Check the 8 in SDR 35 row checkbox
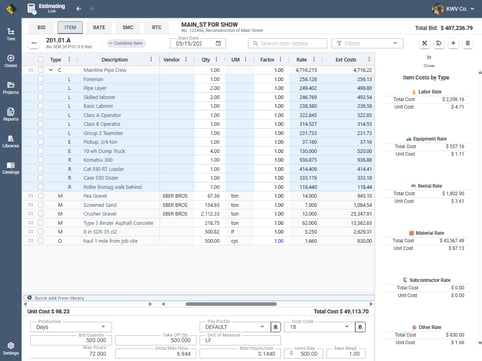 click(x=41, y=232)
